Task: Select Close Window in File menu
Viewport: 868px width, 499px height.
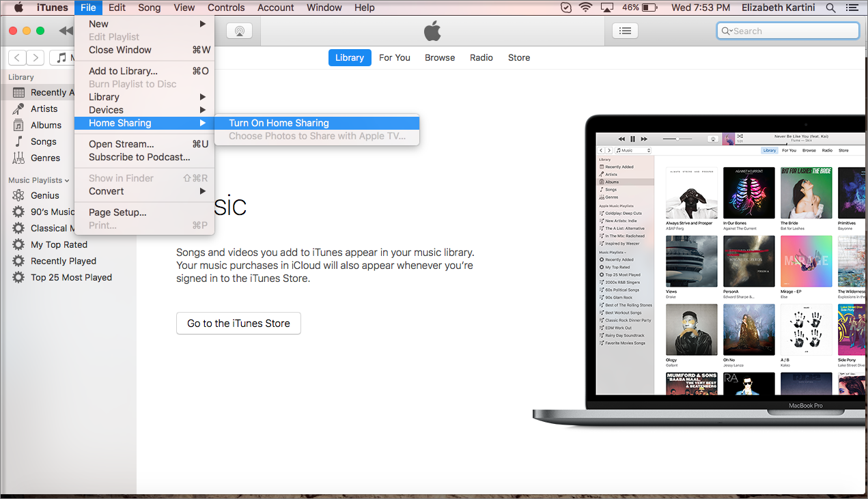Action: [x=145, y=50]
